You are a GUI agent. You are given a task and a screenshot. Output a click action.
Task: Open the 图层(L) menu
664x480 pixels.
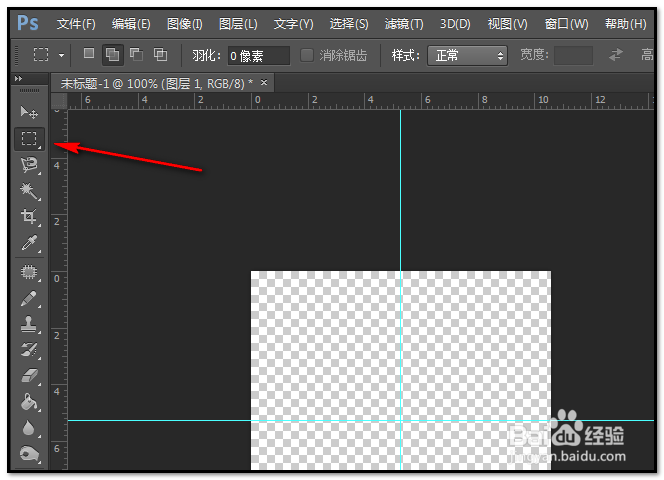238,24
